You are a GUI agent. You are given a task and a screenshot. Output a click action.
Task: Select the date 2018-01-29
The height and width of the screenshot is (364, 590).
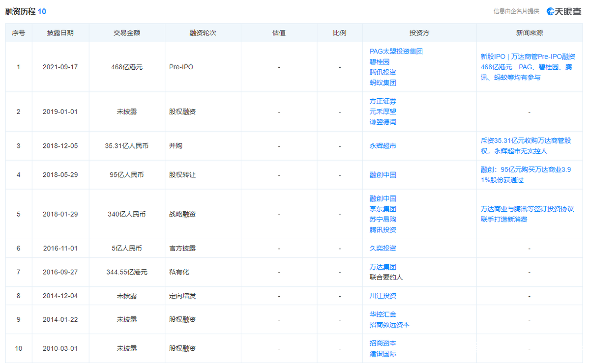click(60, 214)
